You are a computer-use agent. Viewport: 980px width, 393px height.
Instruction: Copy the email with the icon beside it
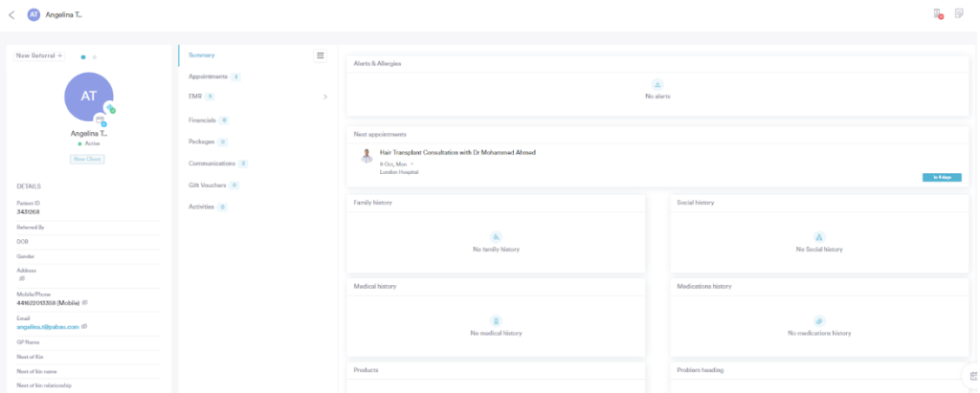click(x=84, y=326)
